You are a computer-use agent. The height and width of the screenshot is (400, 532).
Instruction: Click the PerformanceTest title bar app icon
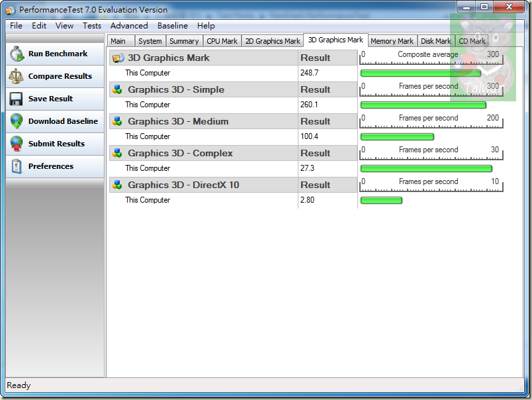coord(11,10)
